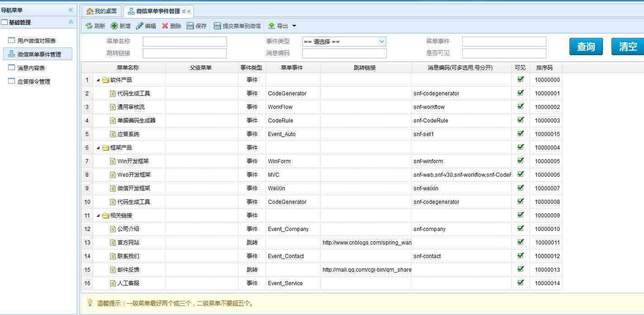The height and width of the screenshot is (315, 644).
Task: Toggle 可见 checkbox for WinForm row
Action: [x=521, y=160]
